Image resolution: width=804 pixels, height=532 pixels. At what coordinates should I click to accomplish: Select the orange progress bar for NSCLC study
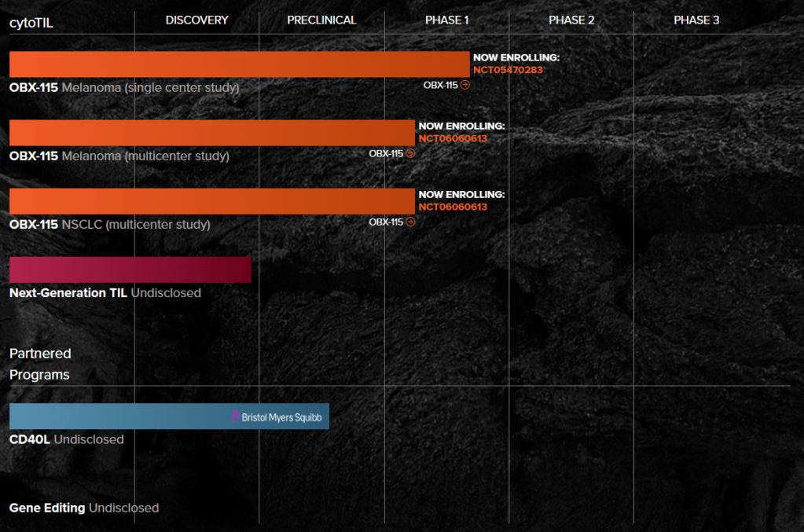pyautogui.click(x=211, y=201)
